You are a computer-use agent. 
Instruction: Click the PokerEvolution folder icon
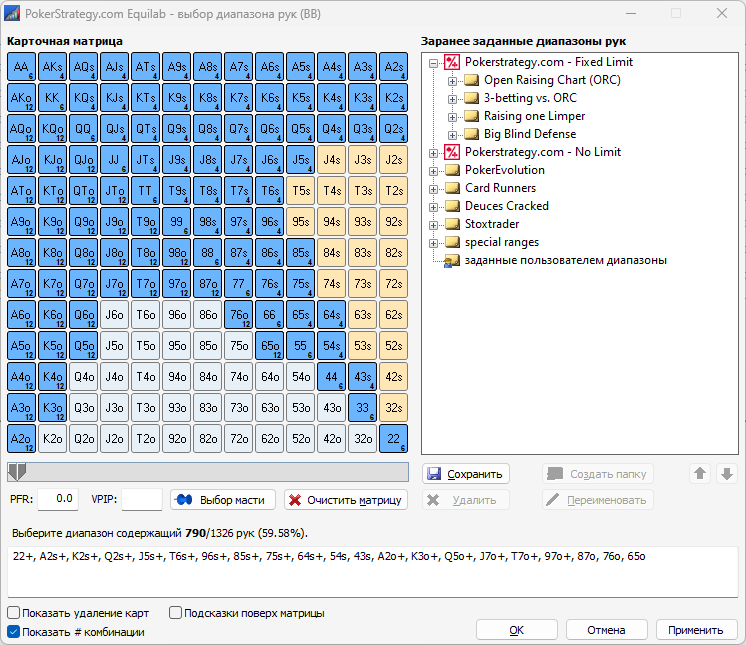click(452, 170)
